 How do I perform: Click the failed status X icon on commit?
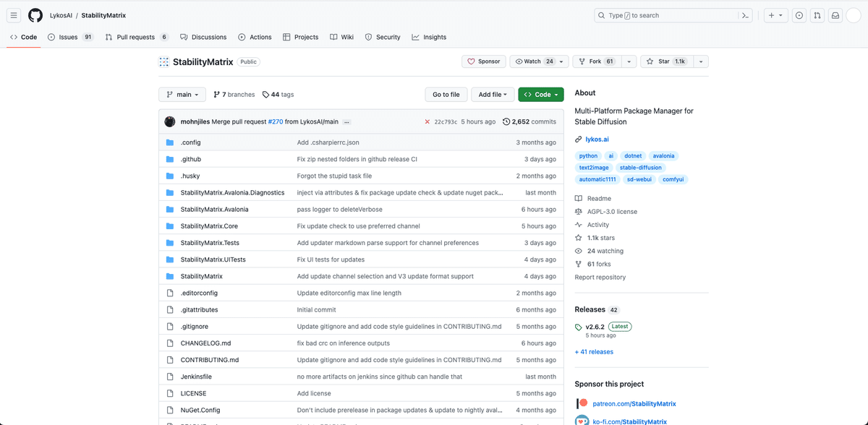427,121
